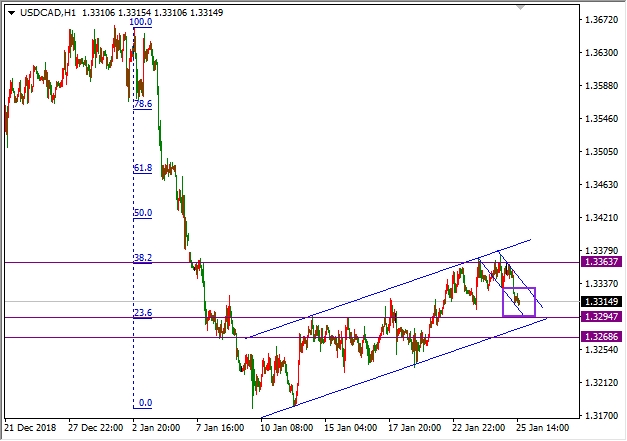Select the 1.31700 price scale label
627x441 pixels.
tap(602, 414)
